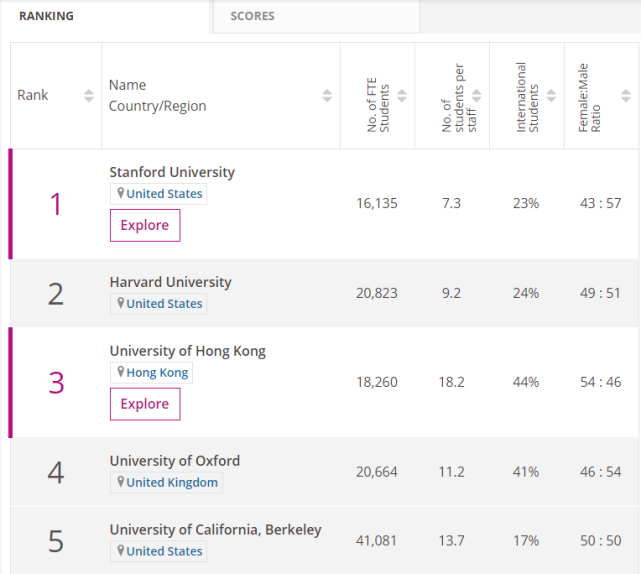Viewport: 641px width, 574px height.
Task: Sort by No. of FTE Students
Action: point(402,96)
